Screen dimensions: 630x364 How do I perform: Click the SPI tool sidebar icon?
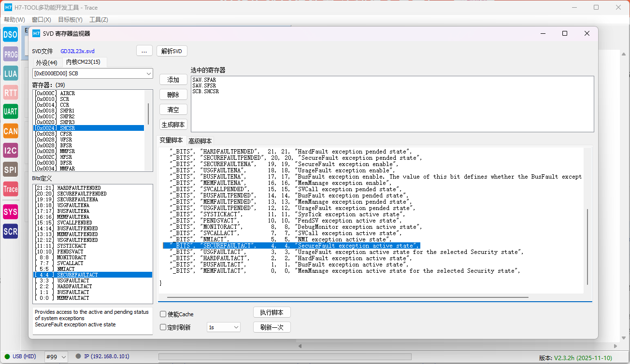click(10, 169)
